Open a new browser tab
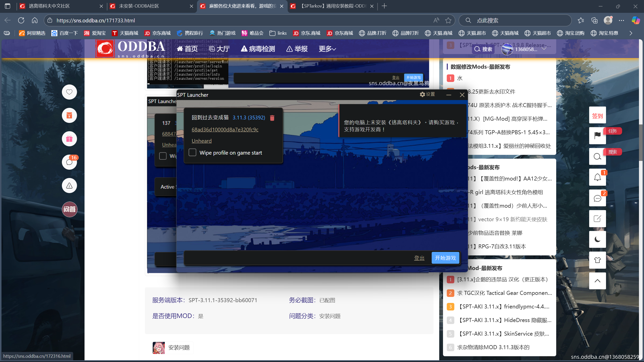 [x=384, y=6]
